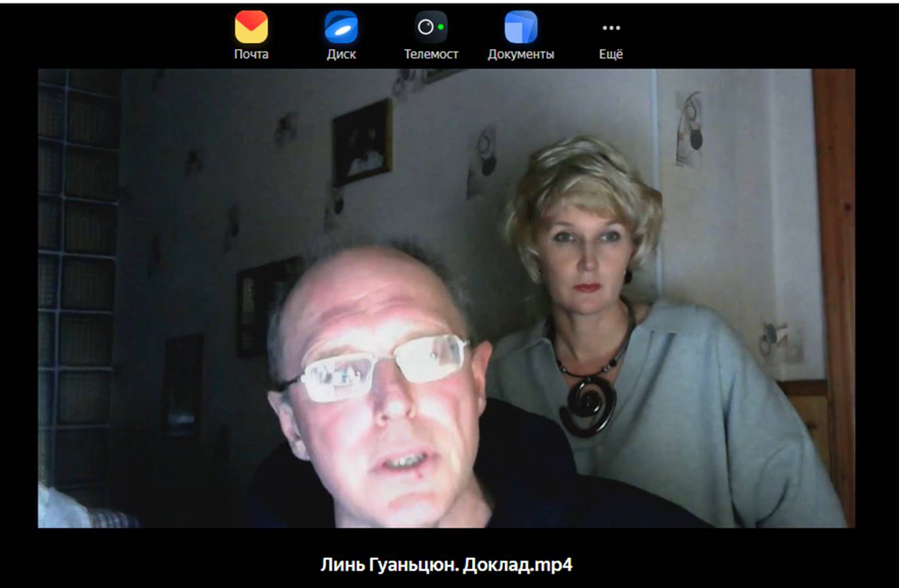Click the Диск label text
Screen dimensions: 899x588
tap(341, 54)
